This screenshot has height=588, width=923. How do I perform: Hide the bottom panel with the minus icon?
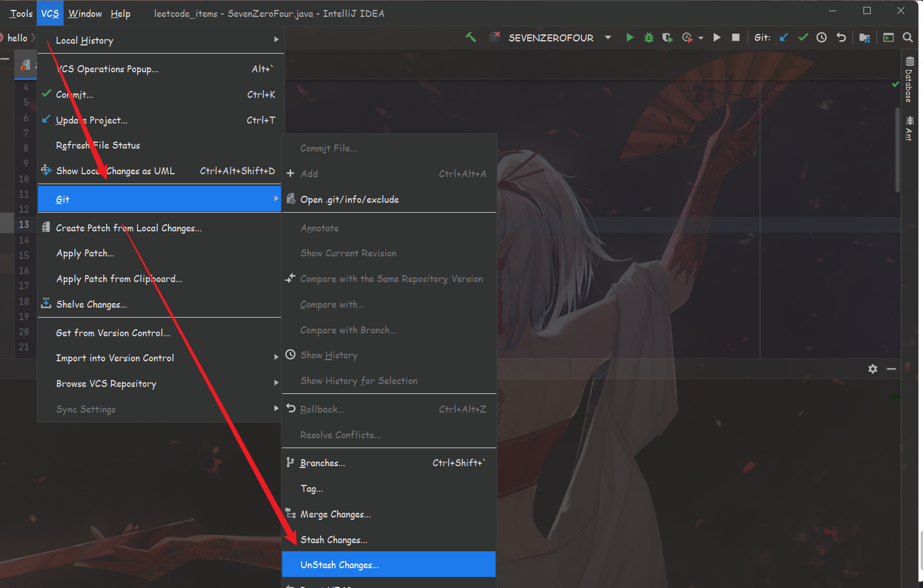892,369
